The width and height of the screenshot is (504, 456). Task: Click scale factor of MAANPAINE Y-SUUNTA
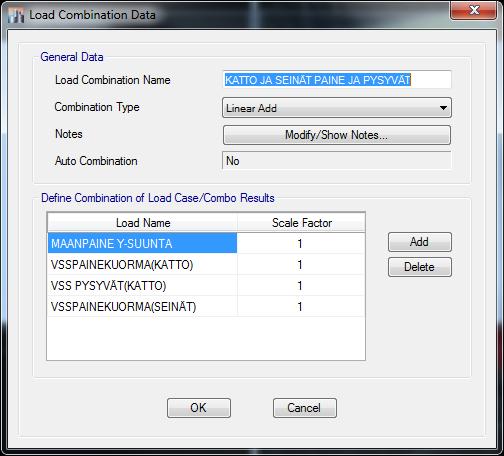(301, 243)
